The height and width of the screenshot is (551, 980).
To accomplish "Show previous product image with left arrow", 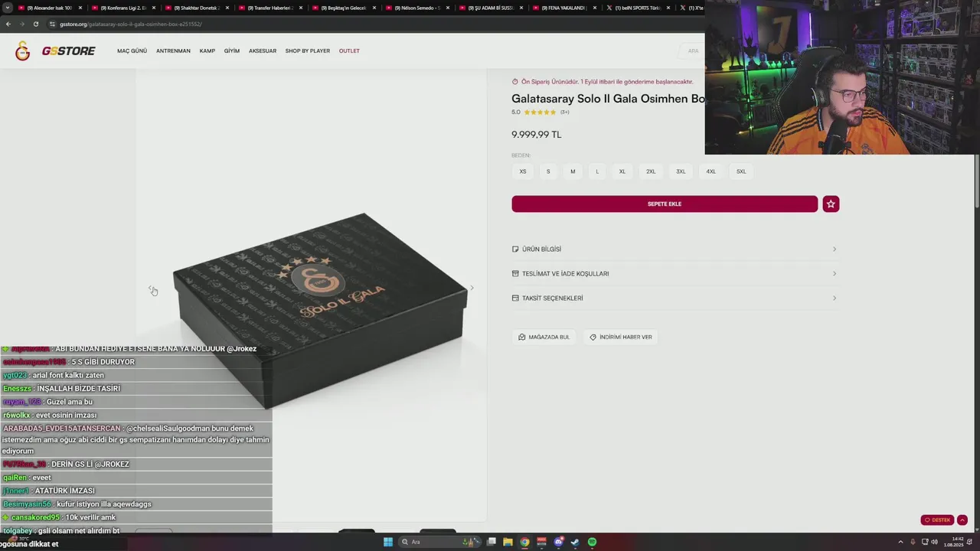I will pyautogui.click(x=151, y=288).
